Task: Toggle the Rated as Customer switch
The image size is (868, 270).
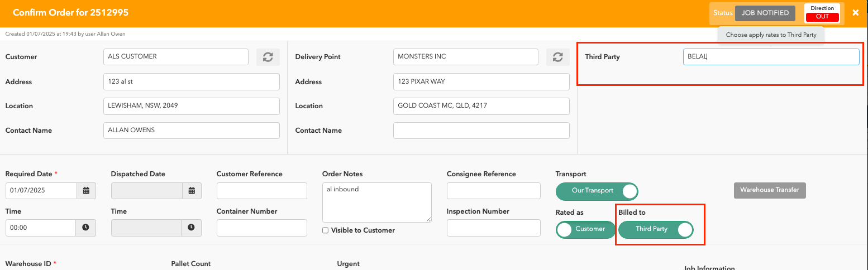Action: (x=585, y=229)
